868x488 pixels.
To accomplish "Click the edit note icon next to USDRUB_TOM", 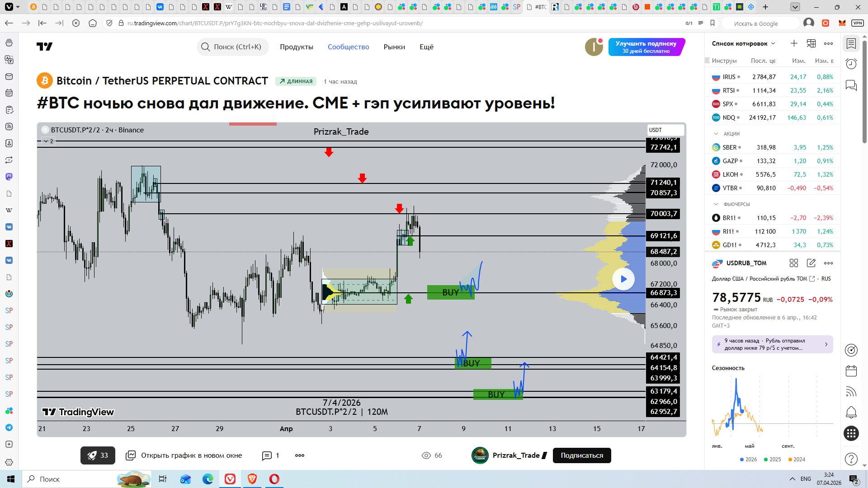I will coord(811,263).
